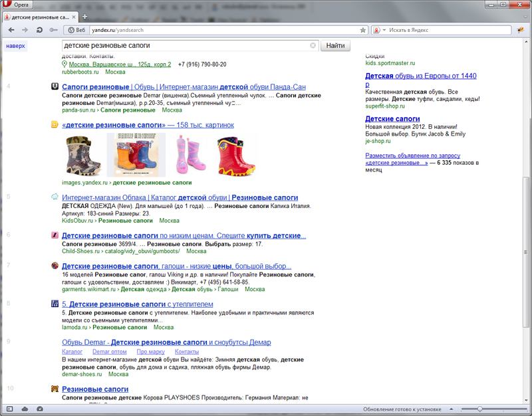The image size is (532, 416).
Task: Click the Opera Link cloud icon in the status bar
Action: coord(25,409)
